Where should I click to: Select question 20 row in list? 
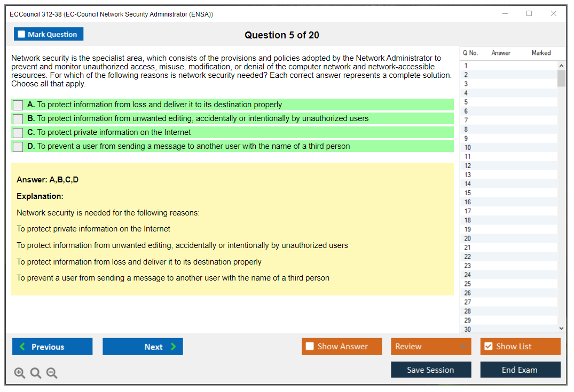[x=468, y=238]
